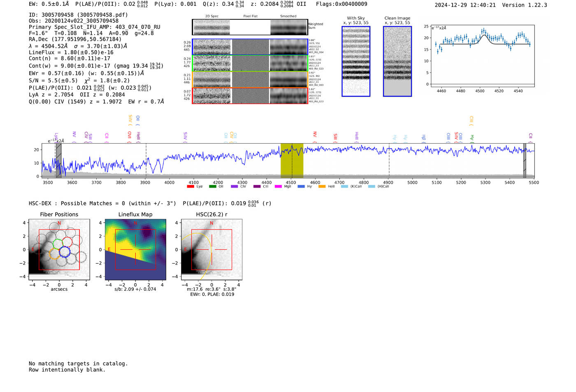Image resolution: width=576 pixels, height=392 pixels.
Task: Click the Version 1.22.3 text
Action: (525, 5)
